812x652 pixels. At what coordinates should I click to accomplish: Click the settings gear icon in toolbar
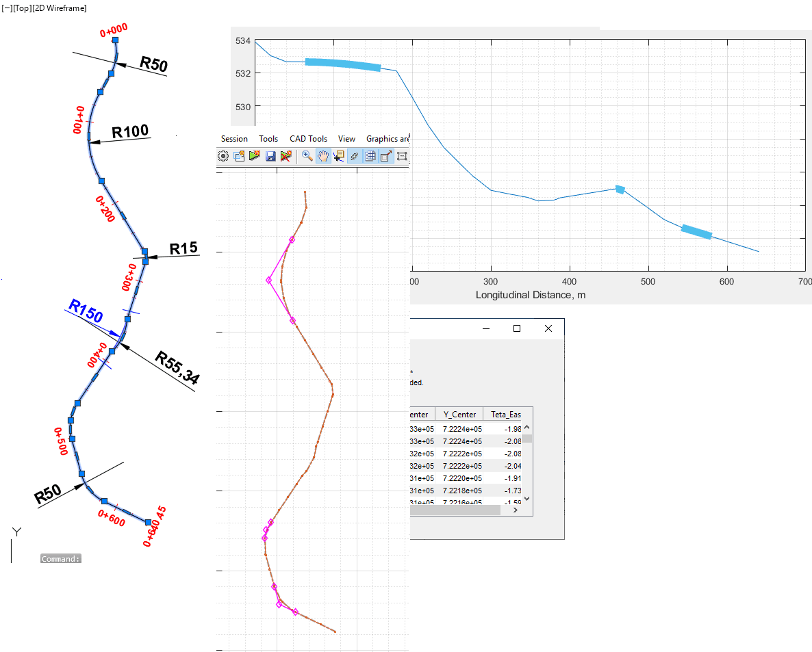click(x=223, y=156)
